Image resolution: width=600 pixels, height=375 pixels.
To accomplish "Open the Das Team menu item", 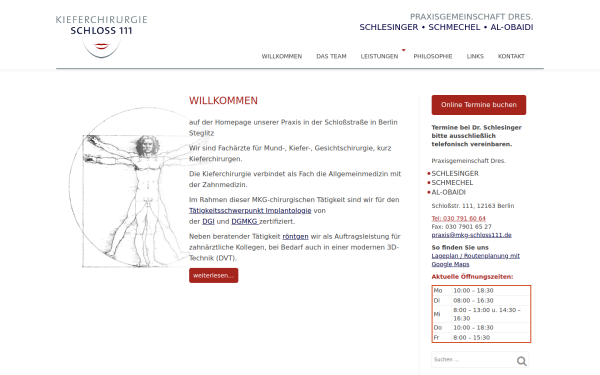I will (331, 56).
